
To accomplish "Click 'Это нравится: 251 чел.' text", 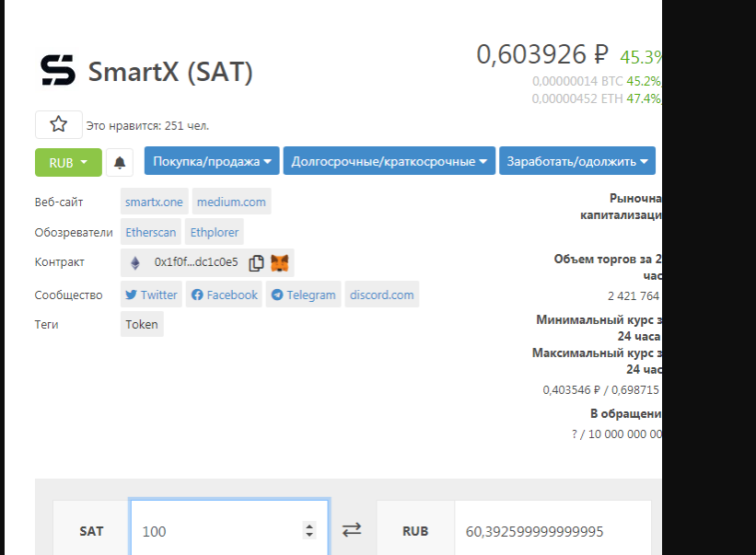I will click(x=147, y=126).
